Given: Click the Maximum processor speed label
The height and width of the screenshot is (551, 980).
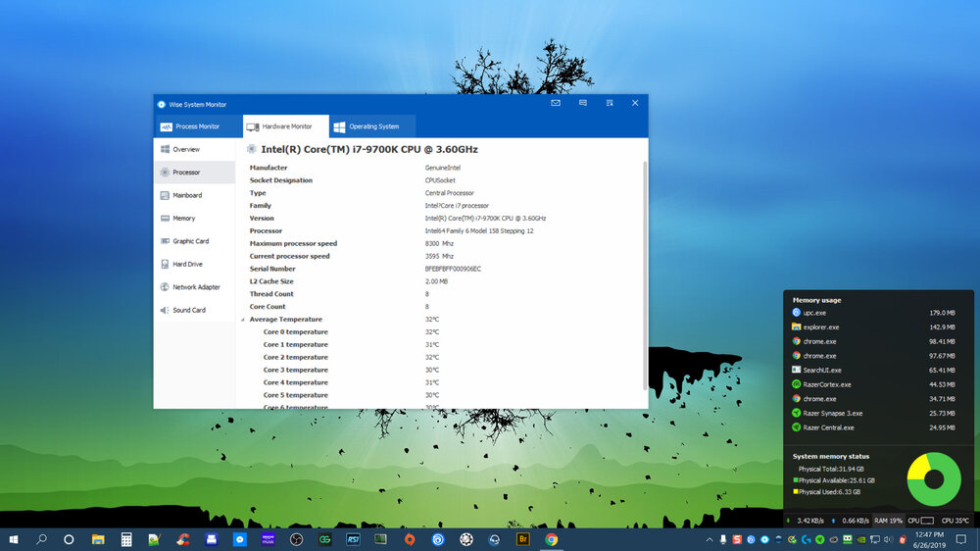Looking at the screenshot, I should click(293, 244).
